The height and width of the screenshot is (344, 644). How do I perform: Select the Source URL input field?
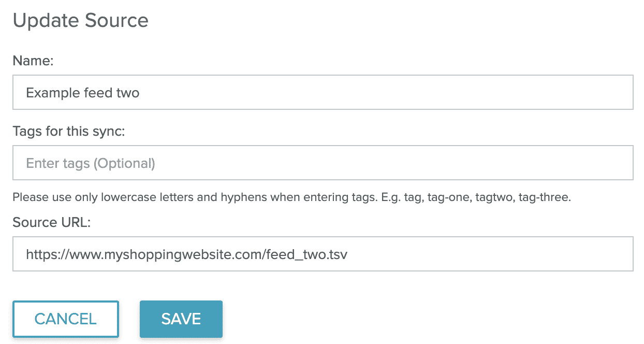coord(323,254)
